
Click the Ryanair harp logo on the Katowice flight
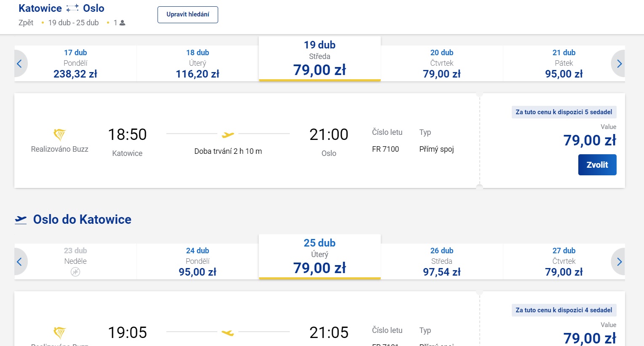(x=59, y=134)
